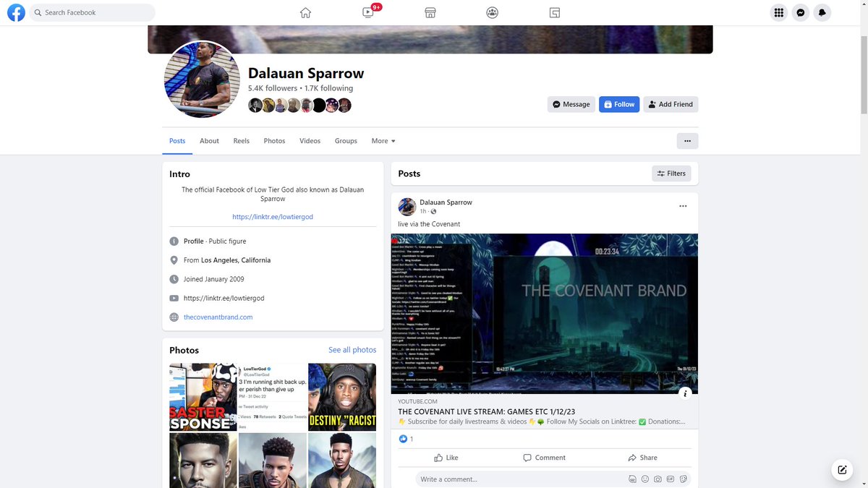Open the Messenger icon
The width and height of the screenshot is (868, 488).
800,12
